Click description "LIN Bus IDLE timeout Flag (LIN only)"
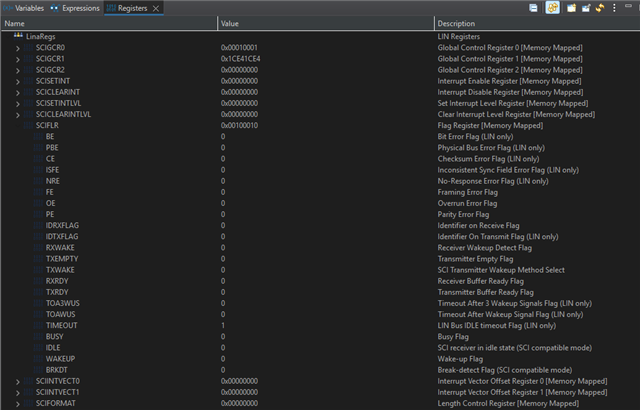The image size is (640, 410). pyautogui.click(x=497, y=325)
